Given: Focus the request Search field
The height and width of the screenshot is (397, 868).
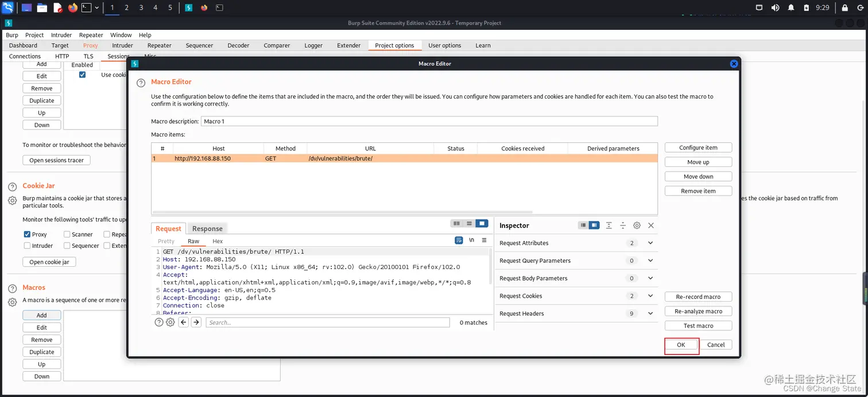Looking at the screenshot, I should 328,322.
